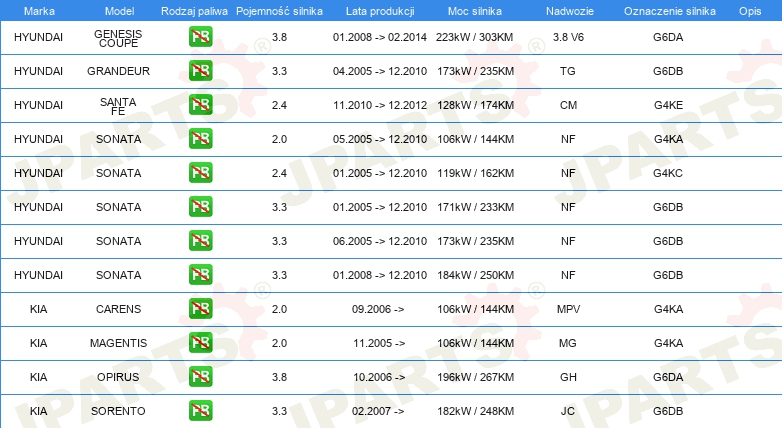Click the 3.8 V6 body cell
782x428 pixels.
pos(568,37)
